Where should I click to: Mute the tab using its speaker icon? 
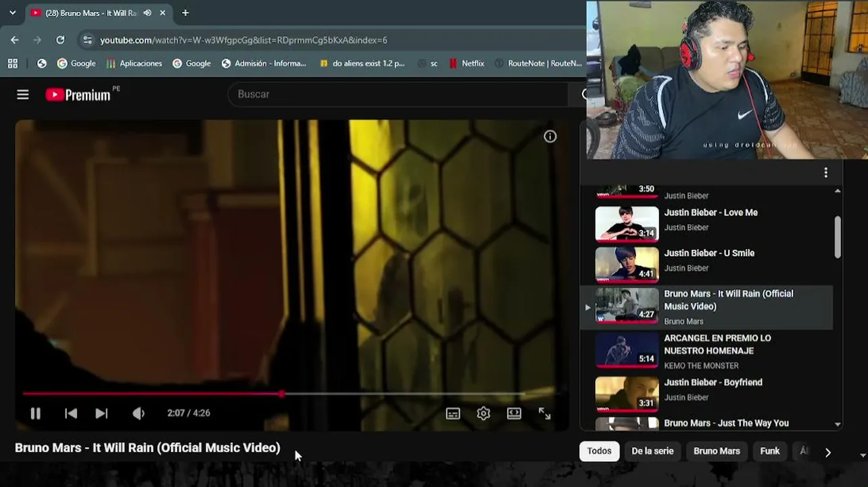(x=147, y=13)
